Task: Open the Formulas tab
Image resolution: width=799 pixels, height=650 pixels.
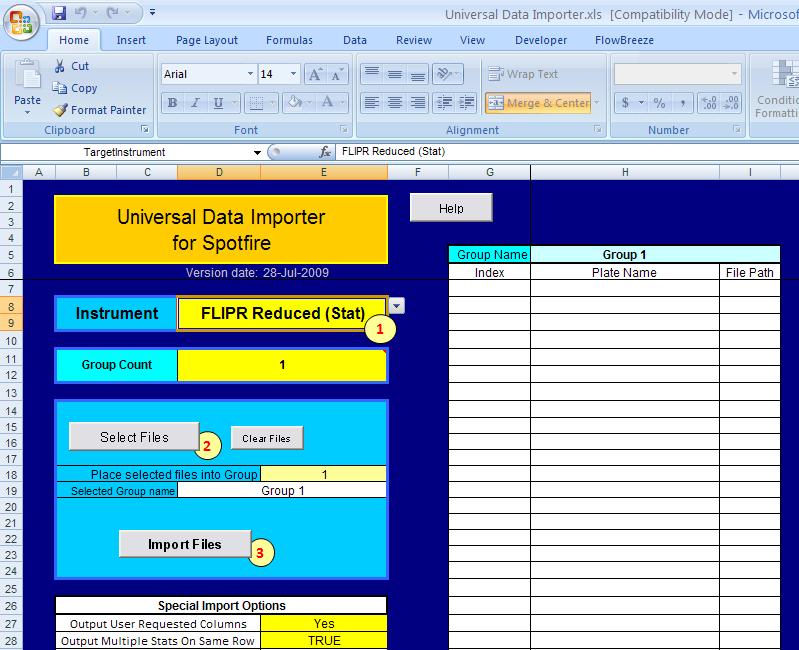Action: coord(289,40)
